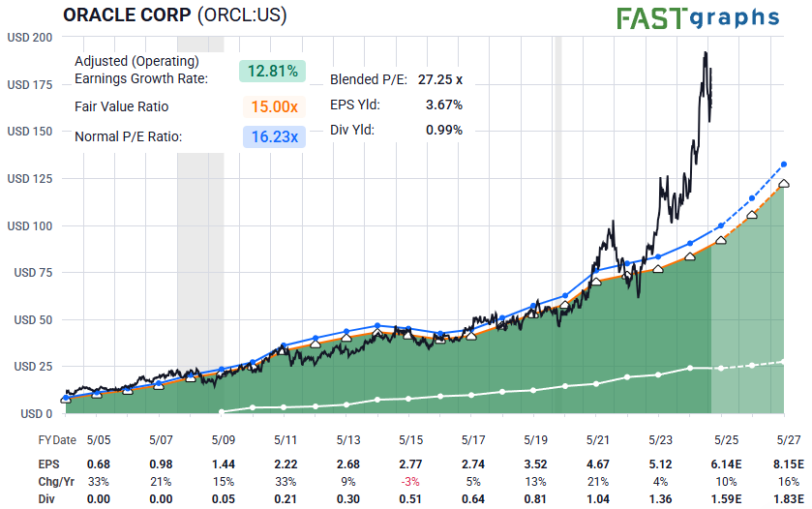
Task: Click the FY Date 5/05 label
Action: point(99,440)
